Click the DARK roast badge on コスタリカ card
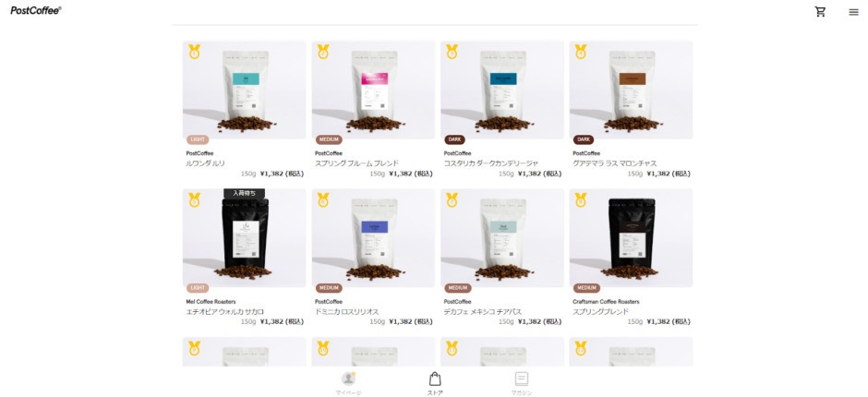This screenshot has width=868, height=397. (x=454, y=139)
